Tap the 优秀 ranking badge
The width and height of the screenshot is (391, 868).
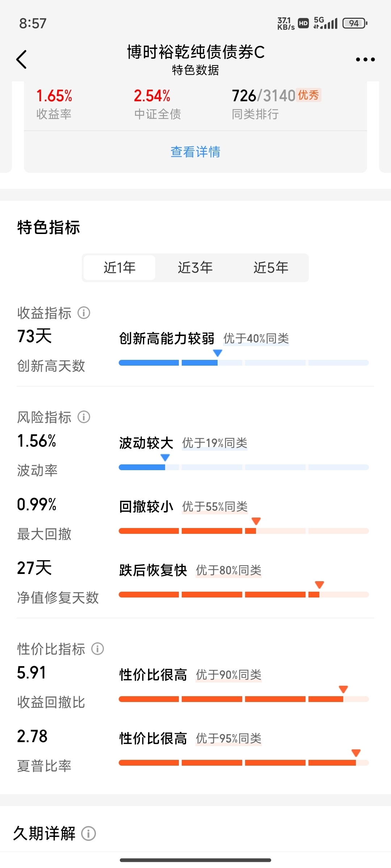tap(308, 95)
